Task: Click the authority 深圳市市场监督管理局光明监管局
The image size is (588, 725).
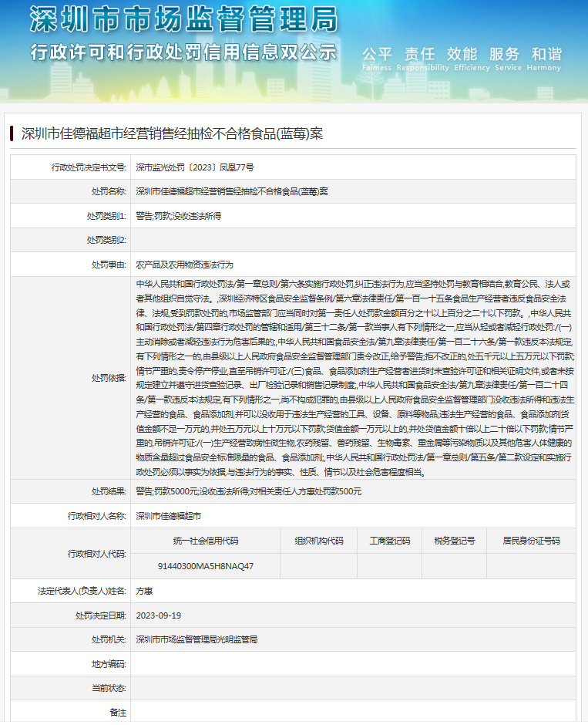Action: click(x=197, y=639)
